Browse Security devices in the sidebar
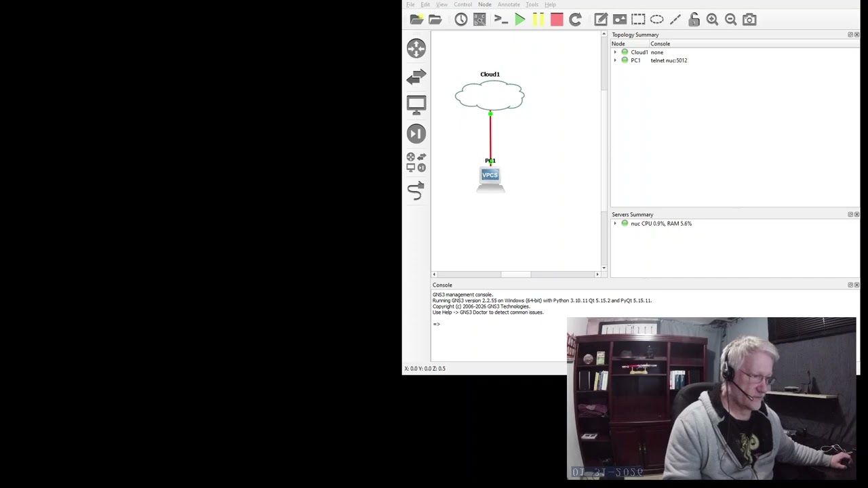 pyautogui.click(x=416, y=134)
